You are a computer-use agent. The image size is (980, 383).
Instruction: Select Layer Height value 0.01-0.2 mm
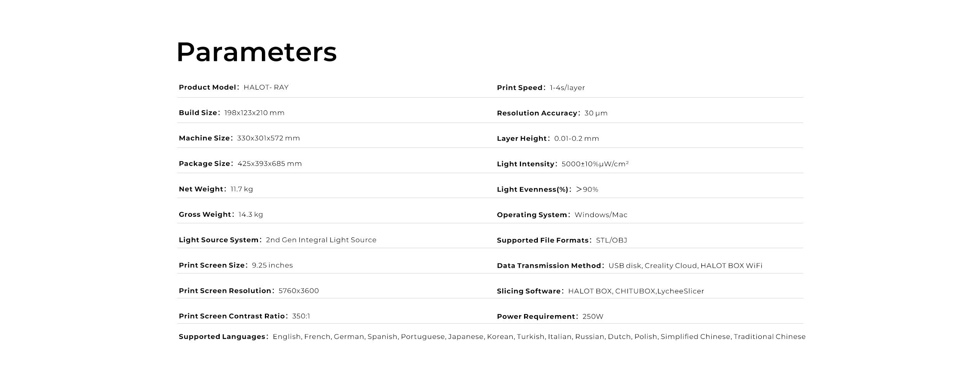tap(577, 139)
